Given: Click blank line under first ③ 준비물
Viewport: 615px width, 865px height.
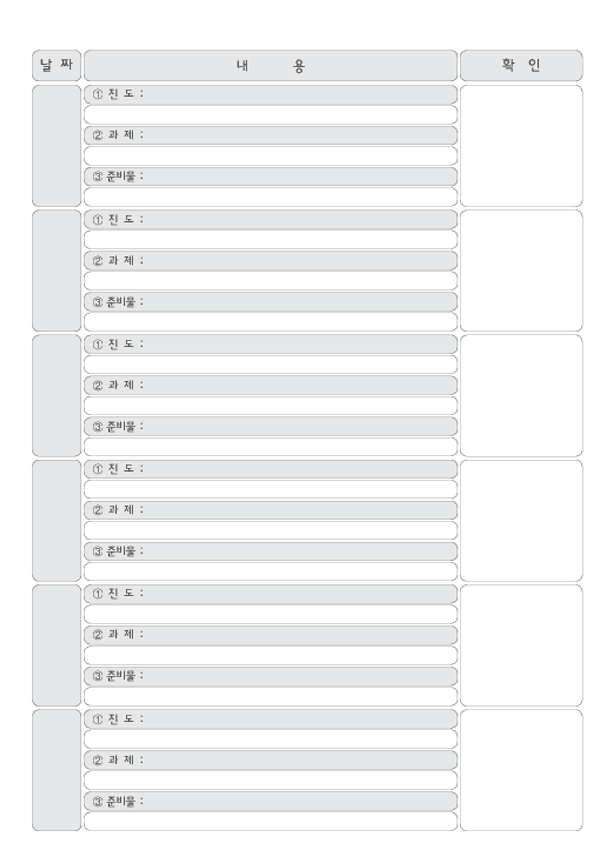Looking at the screenshot, I should [271, 197].
